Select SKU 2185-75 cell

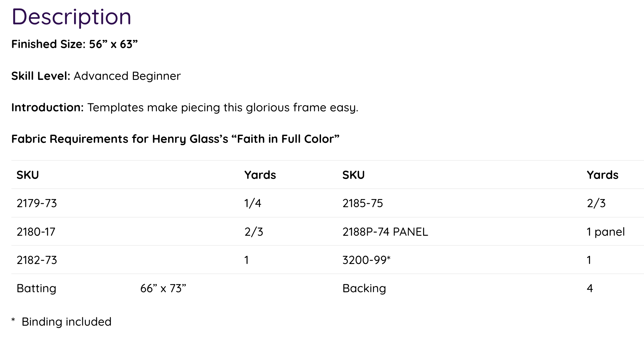point(363,203)
